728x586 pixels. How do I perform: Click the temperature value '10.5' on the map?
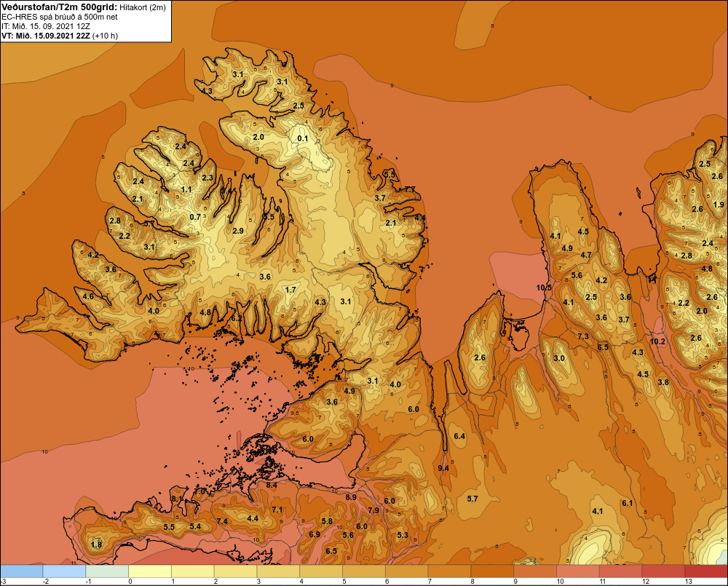click(x=544, y=288)
